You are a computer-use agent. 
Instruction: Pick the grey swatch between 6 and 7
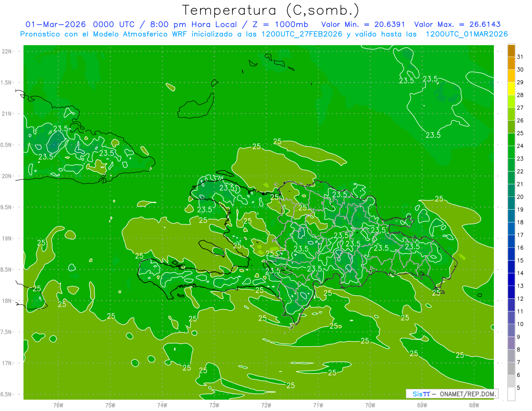[512, 368]
